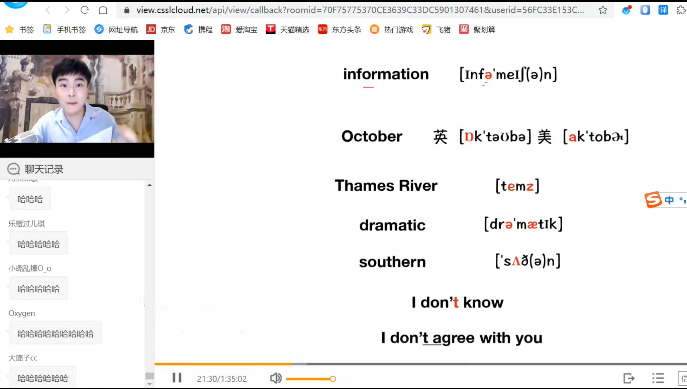Mute the player volume speaker icon
This screenshot has width=687, height=389.
click(x=276, y=378)
